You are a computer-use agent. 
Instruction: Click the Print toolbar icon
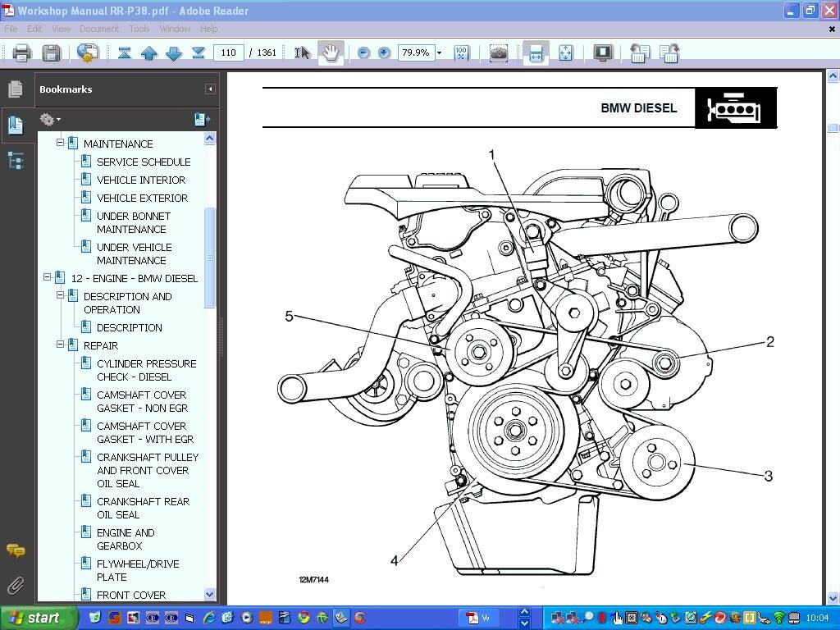[22, 52]
